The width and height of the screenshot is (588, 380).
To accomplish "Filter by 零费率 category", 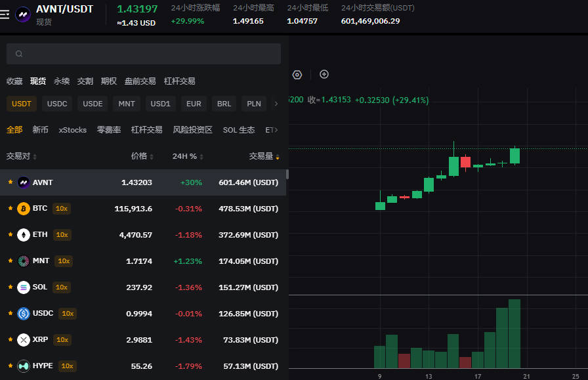I will click(x=109, y=130).
